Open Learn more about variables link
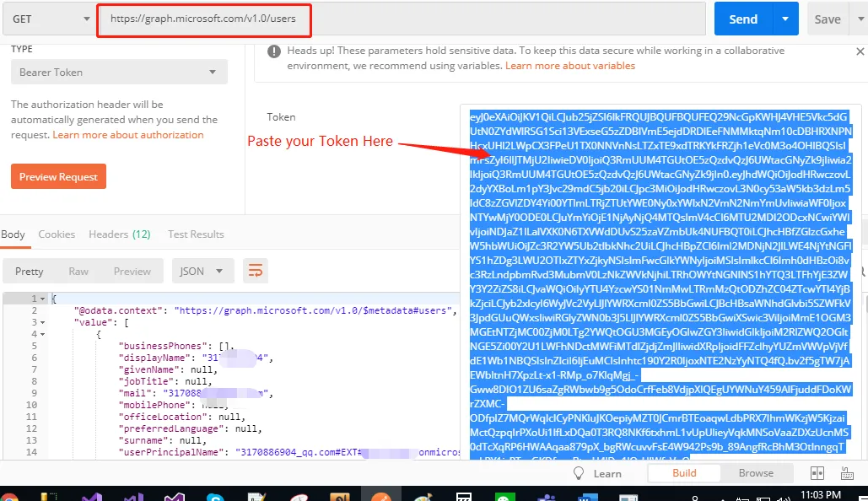This screenshot has height=501, width=868. click(x=570, y=65)
